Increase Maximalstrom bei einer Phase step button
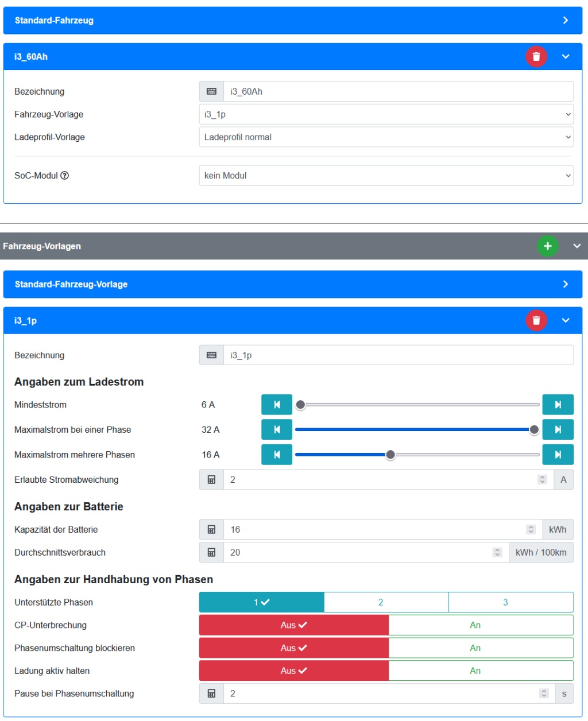Screen dimensions: 588x721 (558, 430)
